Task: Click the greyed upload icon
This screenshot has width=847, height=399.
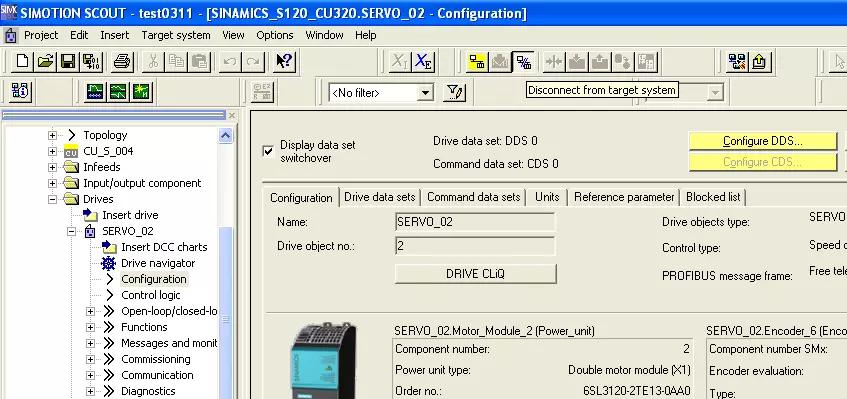Action: pyautogui.click(x=600, y=62)
